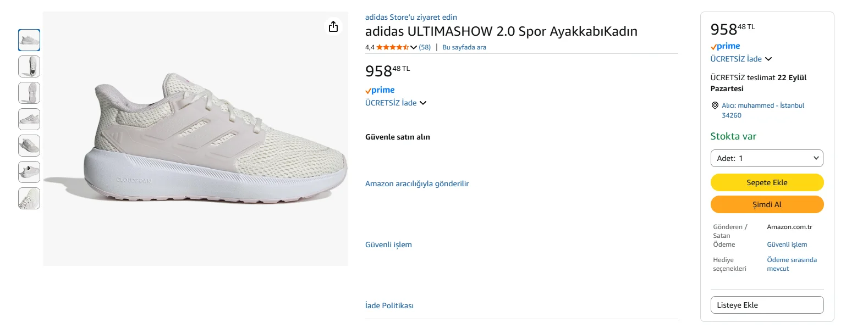The image size is (868, 328).
Task: Open the Listeye Ekle button
Action: click(x=767, y=305)
